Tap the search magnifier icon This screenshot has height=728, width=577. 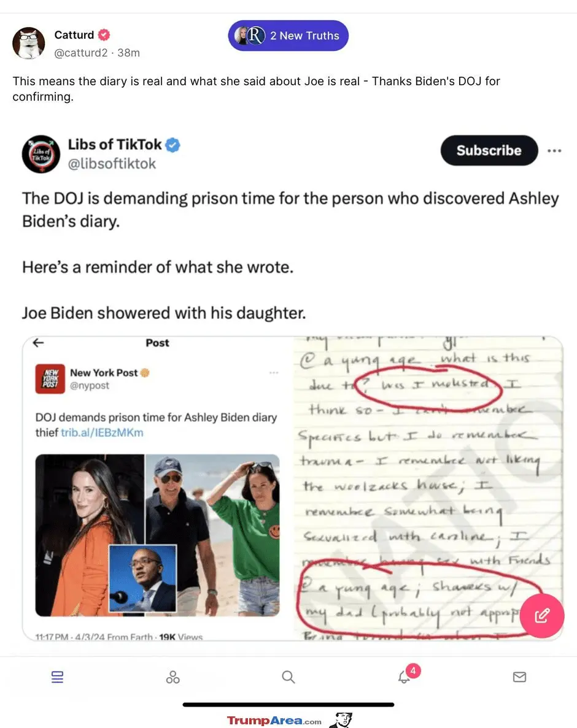click(288, 677)
